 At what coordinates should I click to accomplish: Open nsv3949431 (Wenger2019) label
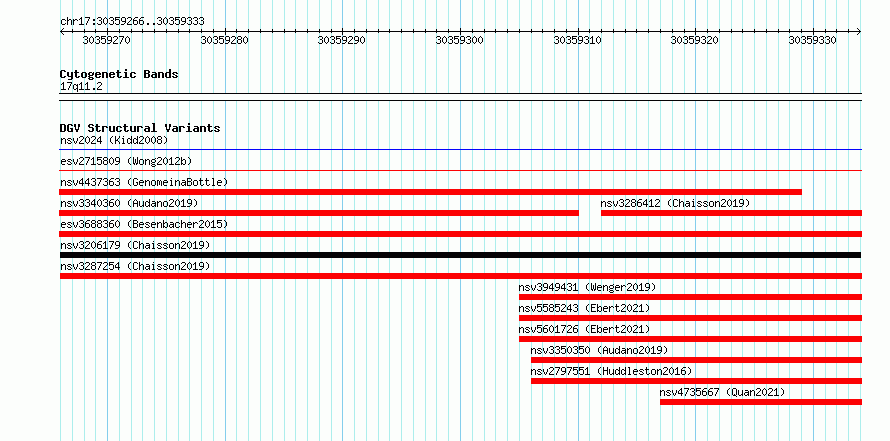[x=587, y=287]
